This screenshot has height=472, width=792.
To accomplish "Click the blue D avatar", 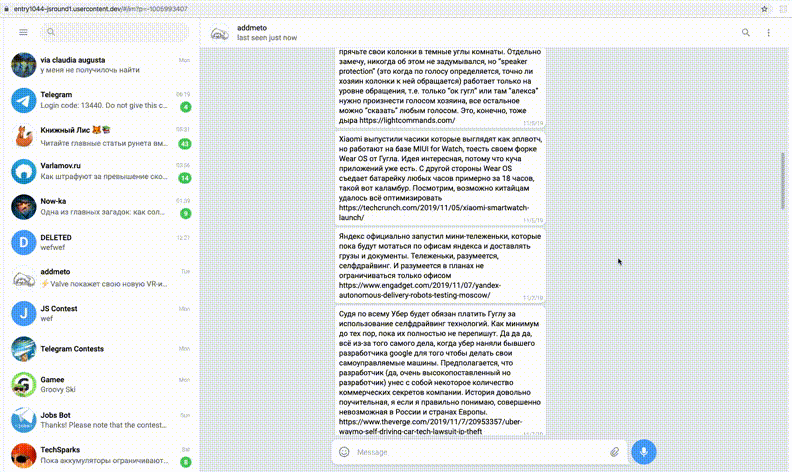I will coord(24,242).
